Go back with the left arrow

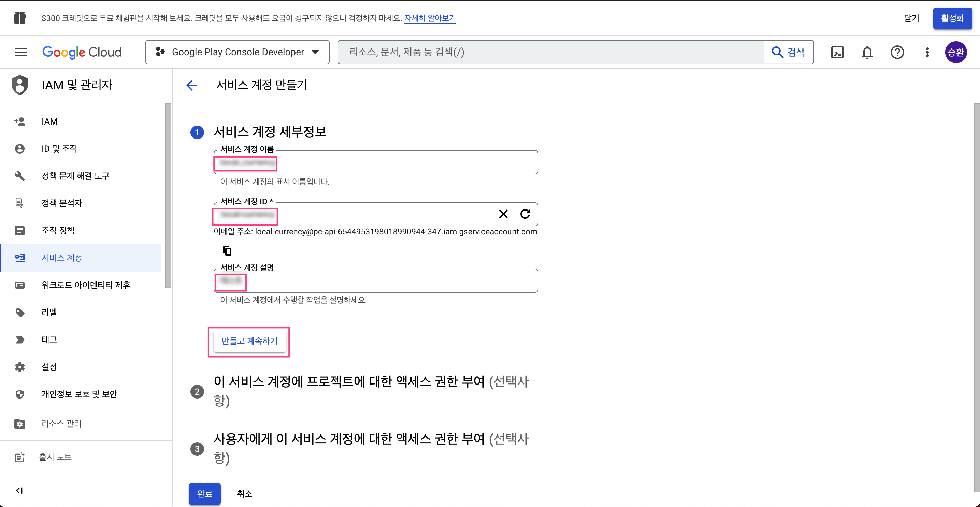point(192,85)
